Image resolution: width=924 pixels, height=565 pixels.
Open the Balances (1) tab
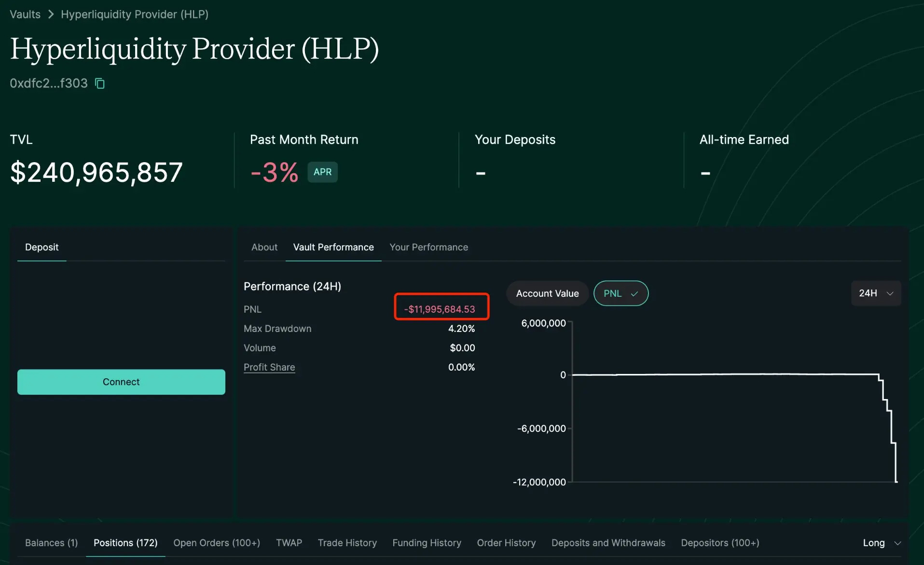51,543
